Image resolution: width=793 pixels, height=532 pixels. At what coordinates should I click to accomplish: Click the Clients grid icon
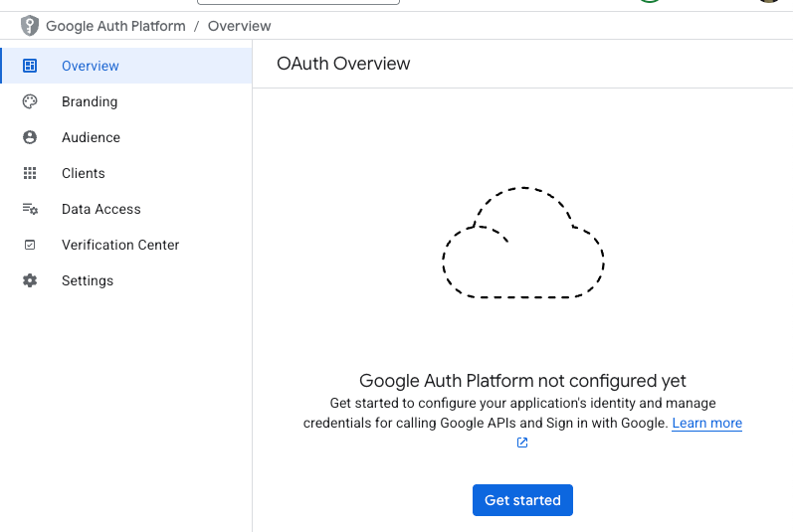click(30, 173)
